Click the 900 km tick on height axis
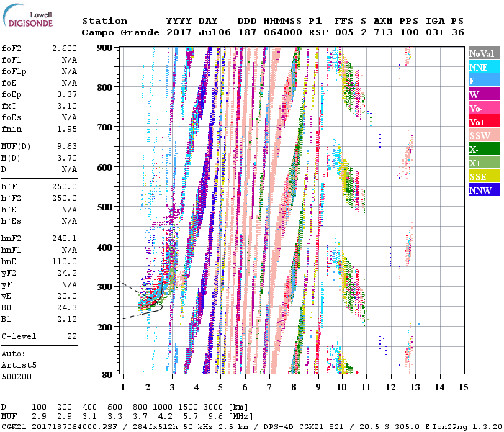 106,48
